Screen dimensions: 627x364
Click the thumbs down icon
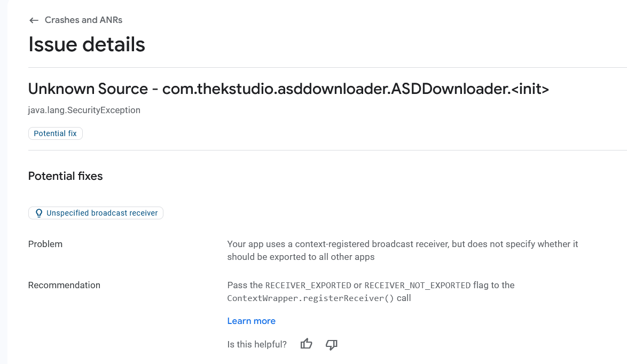(x=332, y=344)
